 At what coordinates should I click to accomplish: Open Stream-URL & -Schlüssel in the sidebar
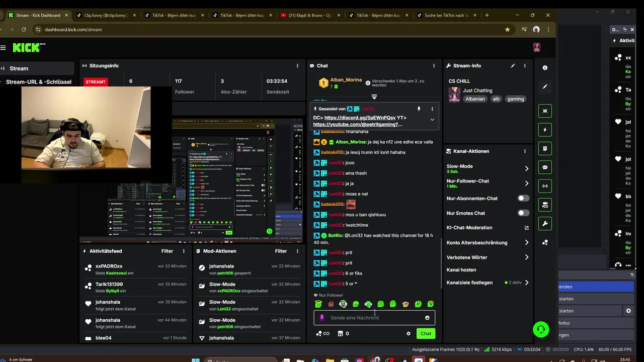(39, 81)
